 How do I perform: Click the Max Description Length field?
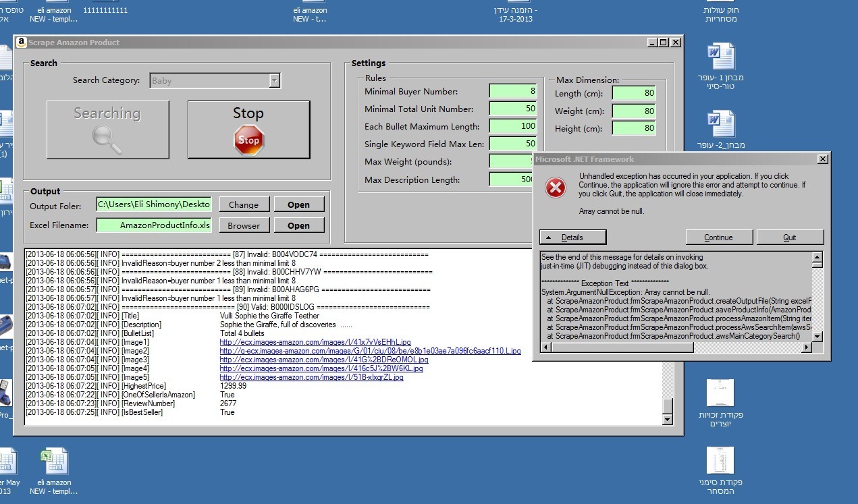click(512, 179)
